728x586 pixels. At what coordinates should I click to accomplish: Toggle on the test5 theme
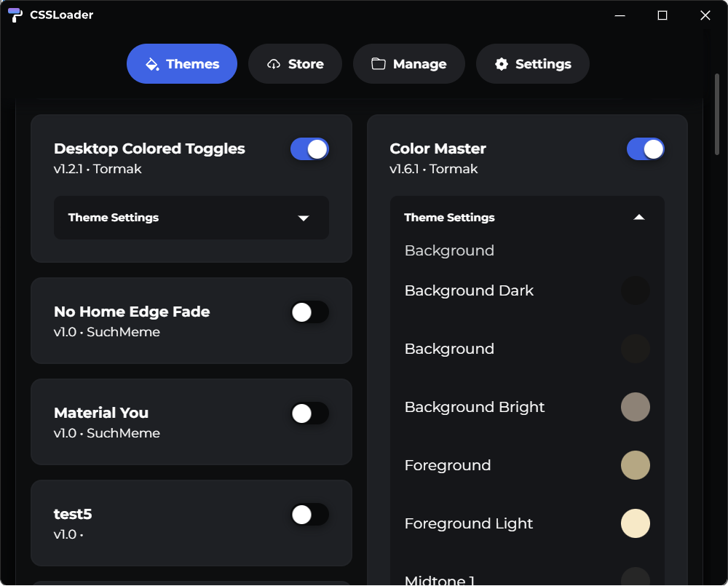[309, 515]
